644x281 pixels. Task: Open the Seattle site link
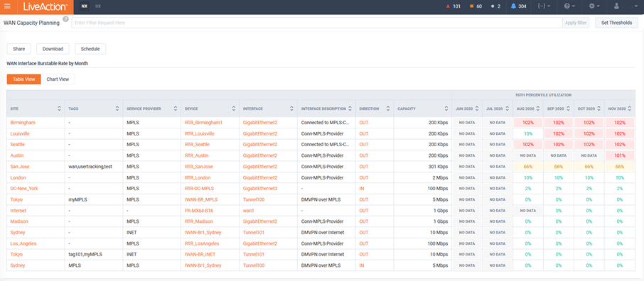click(x=18, y=144)
